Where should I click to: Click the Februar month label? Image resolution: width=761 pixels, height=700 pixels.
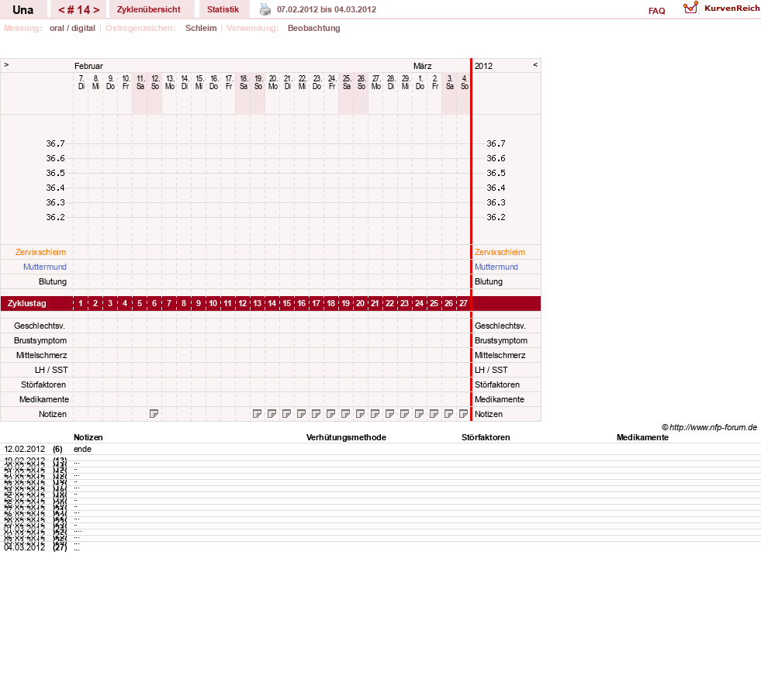coord(88,66)
